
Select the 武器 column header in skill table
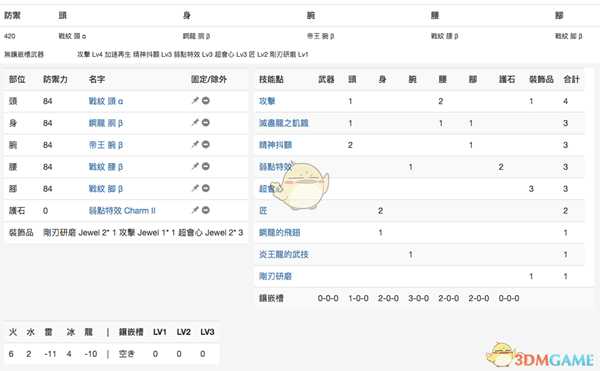pos(326,79)
